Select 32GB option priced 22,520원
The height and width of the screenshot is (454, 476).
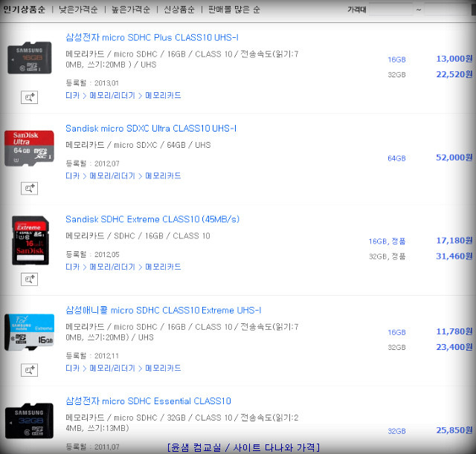(396, 74)
